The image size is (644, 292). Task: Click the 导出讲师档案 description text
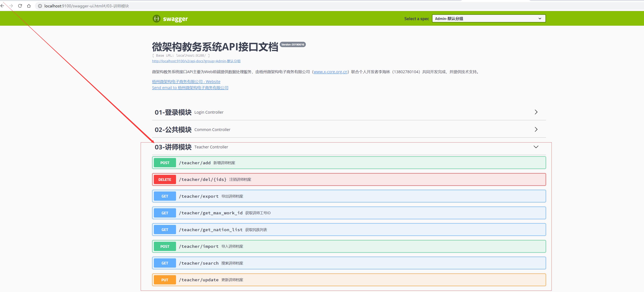[232, 196]
